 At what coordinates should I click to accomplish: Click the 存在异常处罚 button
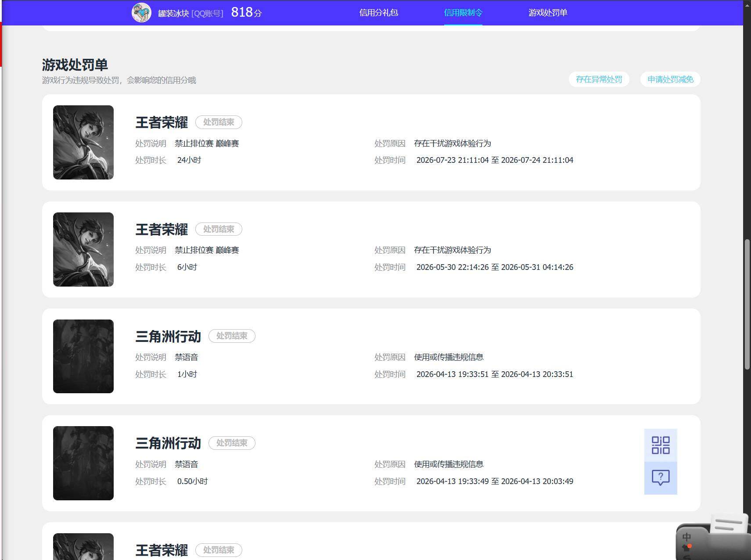pos(599,79)
